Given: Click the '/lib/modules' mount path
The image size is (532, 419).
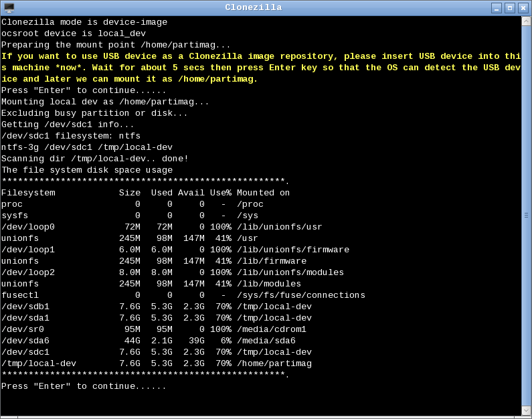Looking at the screenshot, I should (x=269, y=284).
